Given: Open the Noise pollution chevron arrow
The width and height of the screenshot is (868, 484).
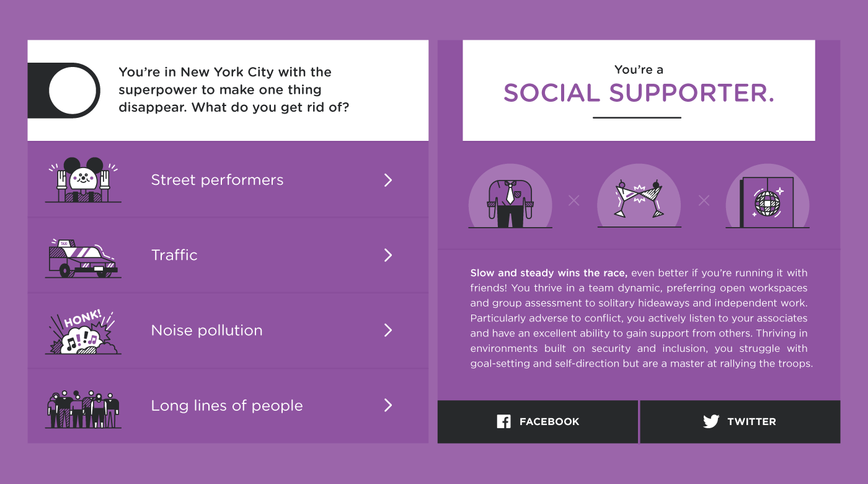Looking at the screenshot, I should (388, 330).
